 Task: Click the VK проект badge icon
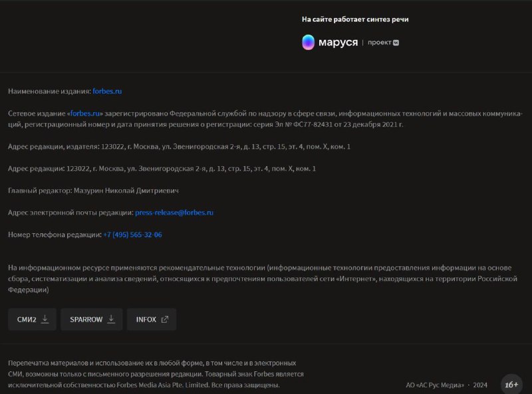pyautogui.click(x=396, y=43)
